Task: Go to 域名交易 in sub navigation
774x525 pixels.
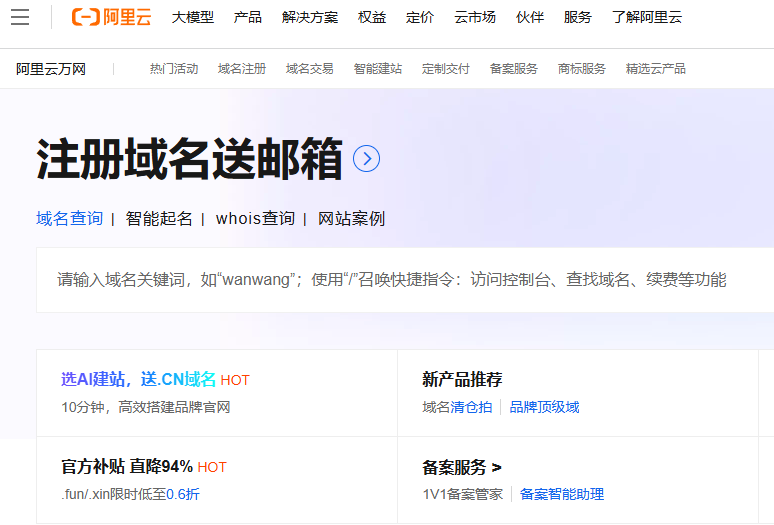Action: click(x=310, y=69)
